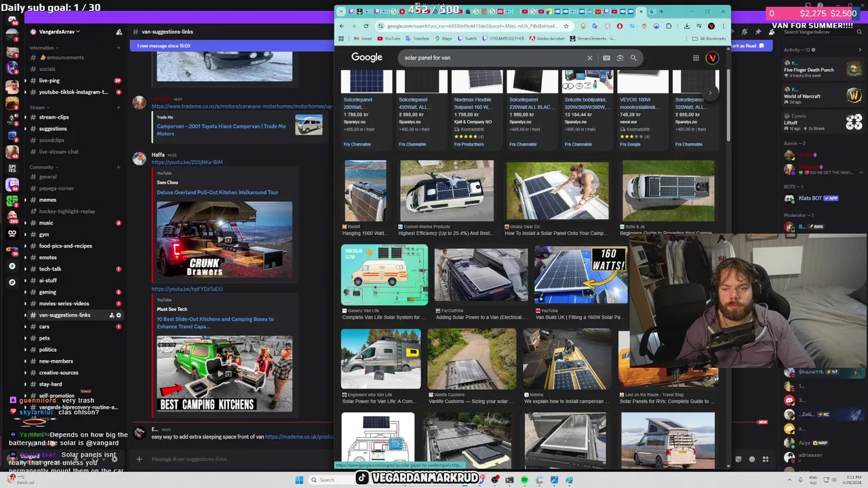This screenshot has height=488, width=868.
Task: Open the Complete Van Life Solar diagram thumbnail
Action: click(x=384, y=275)
